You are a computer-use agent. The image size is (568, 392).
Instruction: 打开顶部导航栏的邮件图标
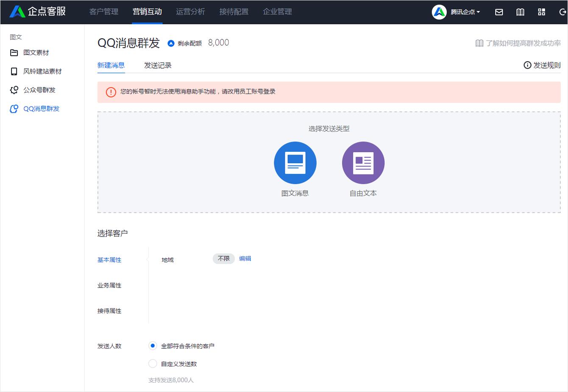tap(499, 12)
